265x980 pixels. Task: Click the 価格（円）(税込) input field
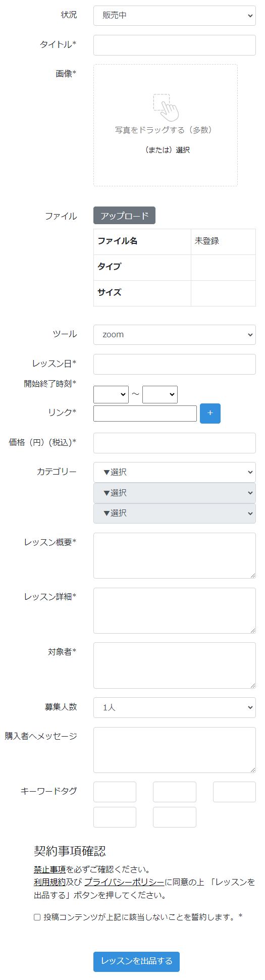(x=175, y=443)
